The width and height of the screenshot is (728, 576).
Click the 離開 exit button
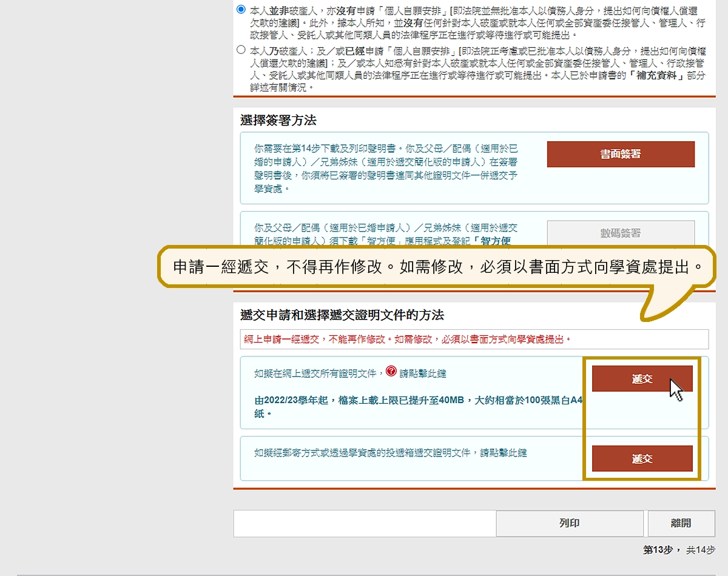681,523
